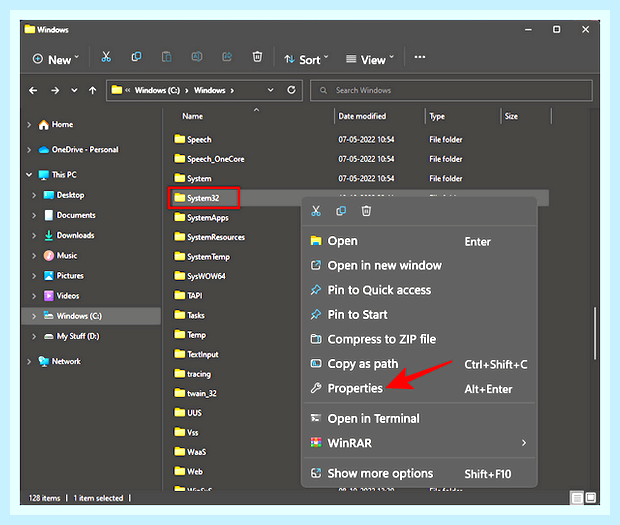Select Show more options
This screenshot has height=525, width=620.
419,474
